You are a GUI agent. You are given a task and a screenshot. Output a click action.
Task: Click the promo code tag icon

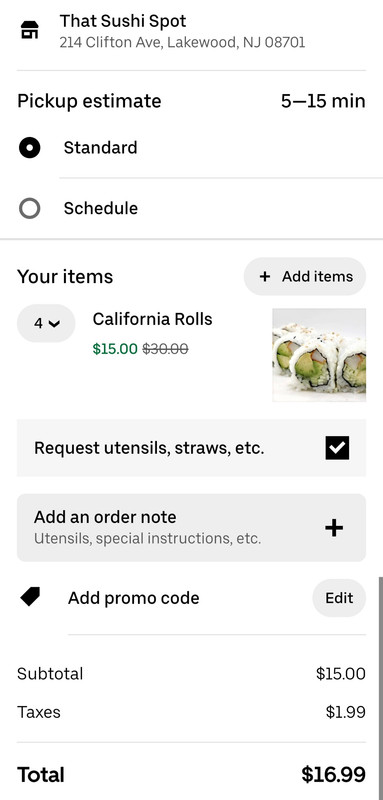[x=30, y=597]
